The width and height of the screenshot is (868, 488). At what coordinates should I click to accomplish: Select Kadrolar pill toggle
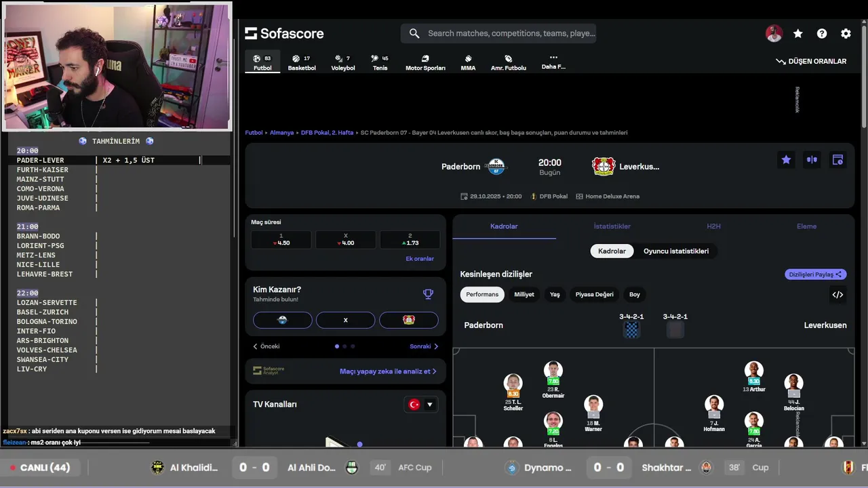click(x=612, y=251)
